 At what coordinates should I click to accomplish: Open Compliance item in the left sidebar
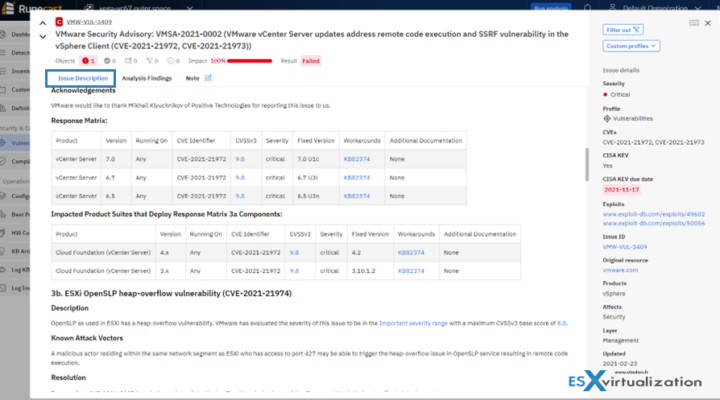(x=15, y=162)
